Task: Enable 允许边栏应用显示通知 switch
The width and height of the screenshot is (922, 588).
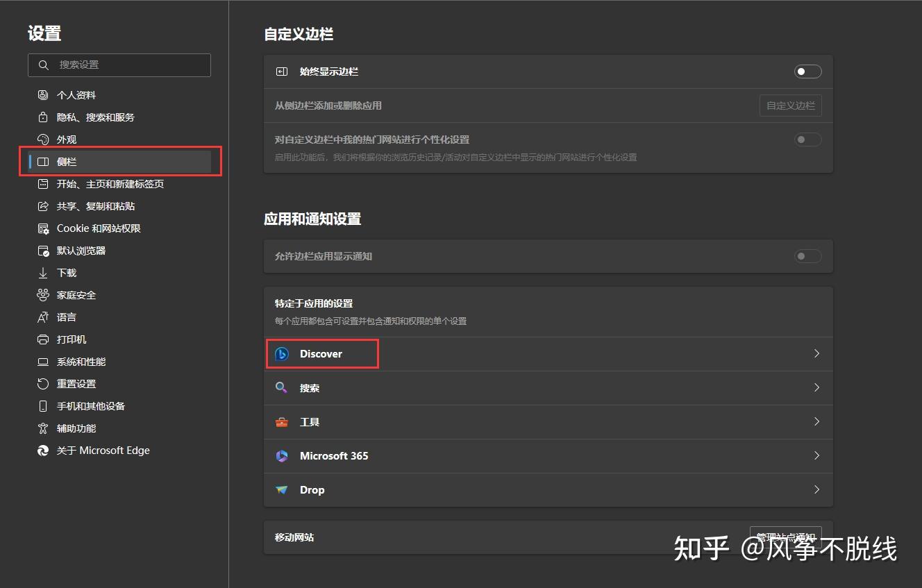Action: [807, 255]
